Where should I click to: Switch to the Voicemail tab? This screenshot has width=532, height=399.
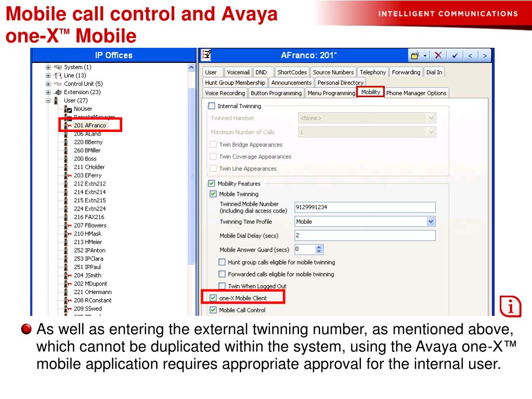pyautogui.click(x=238, y=72)
